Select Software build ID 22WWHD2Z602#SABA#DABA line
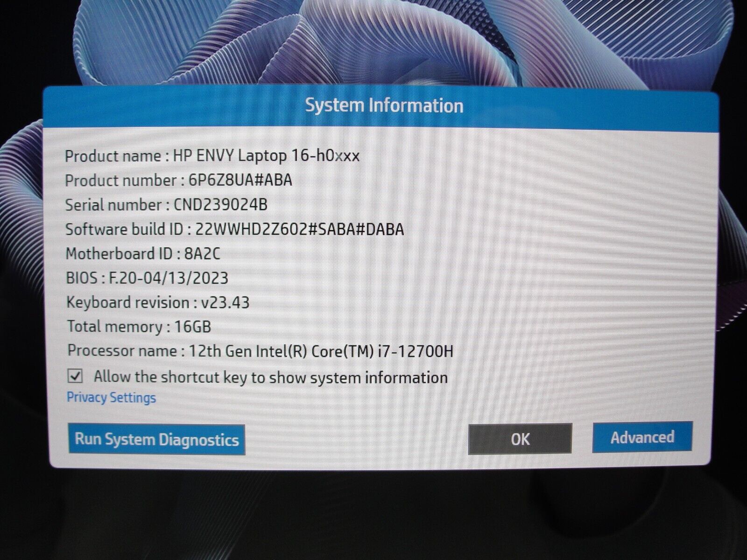The height and width of the screenshot is (560, 747). [235, 229]
